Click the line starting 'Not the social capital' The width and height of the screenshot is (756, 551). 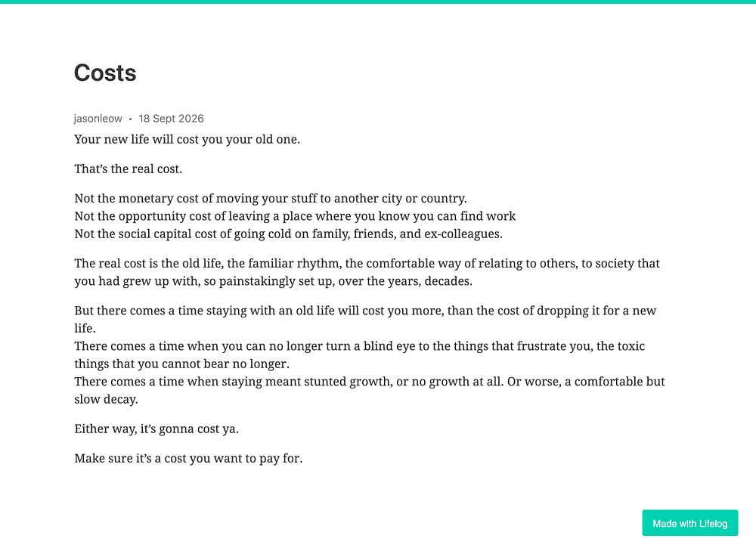click(288, 234)
